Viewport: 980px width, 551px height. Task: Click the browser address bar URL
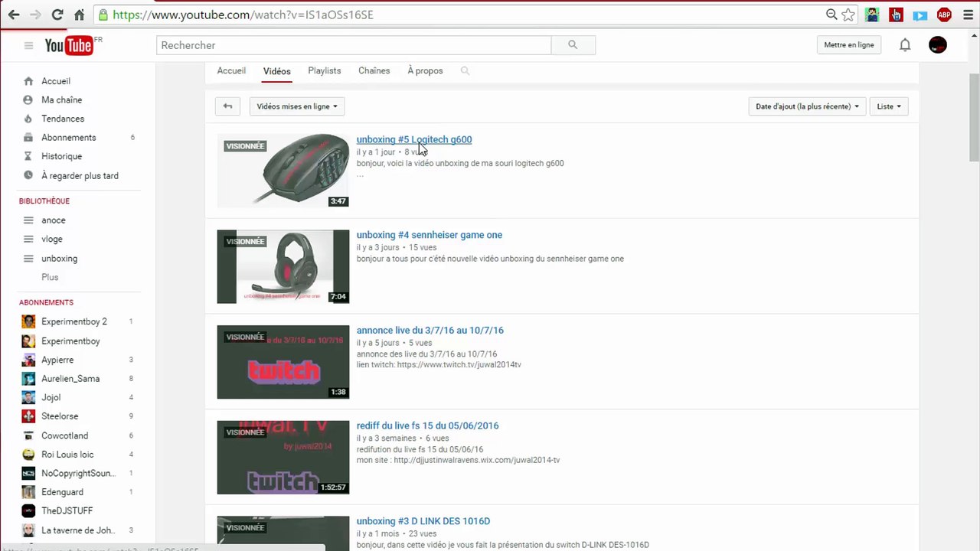pos(243,15)
